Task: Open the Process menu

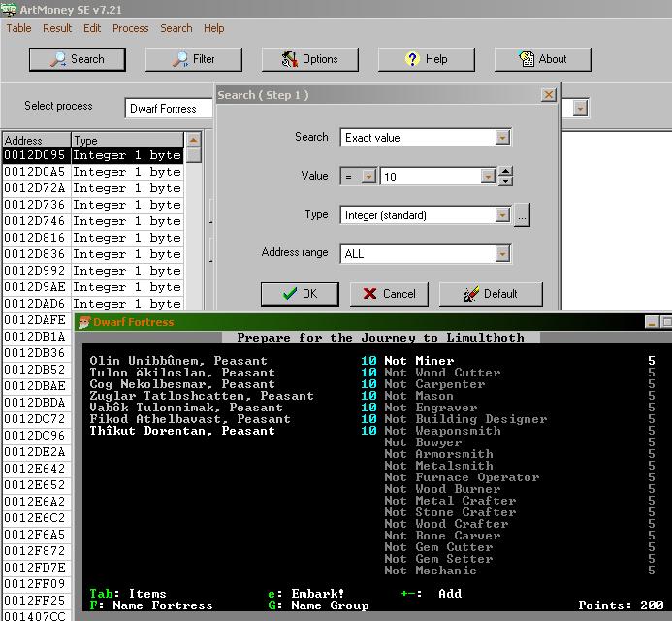Action: (x=130, y=28)
